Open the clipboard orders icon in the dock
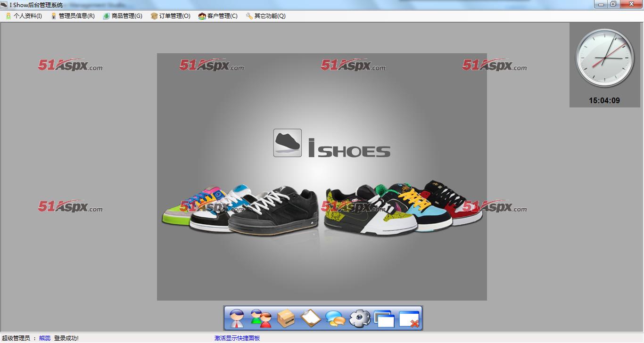 click(310, 318)
